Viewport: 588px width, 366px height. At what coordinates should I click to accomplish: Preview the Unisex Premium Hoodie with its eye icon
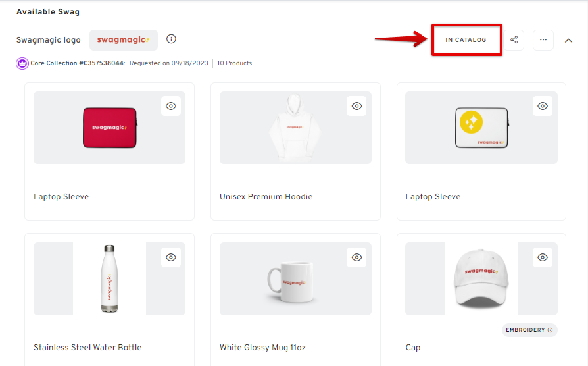[x=356, y=106]
